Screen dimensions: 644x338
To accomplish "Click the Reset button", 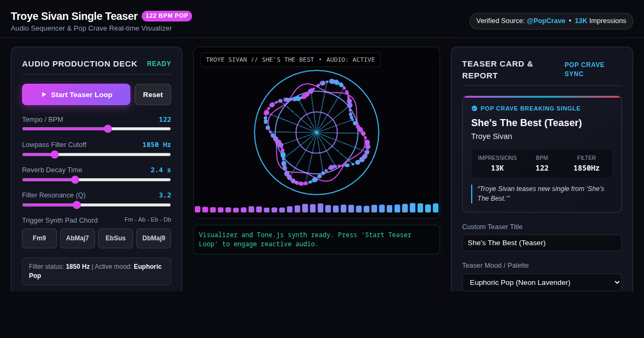I will tap(153, 94).
